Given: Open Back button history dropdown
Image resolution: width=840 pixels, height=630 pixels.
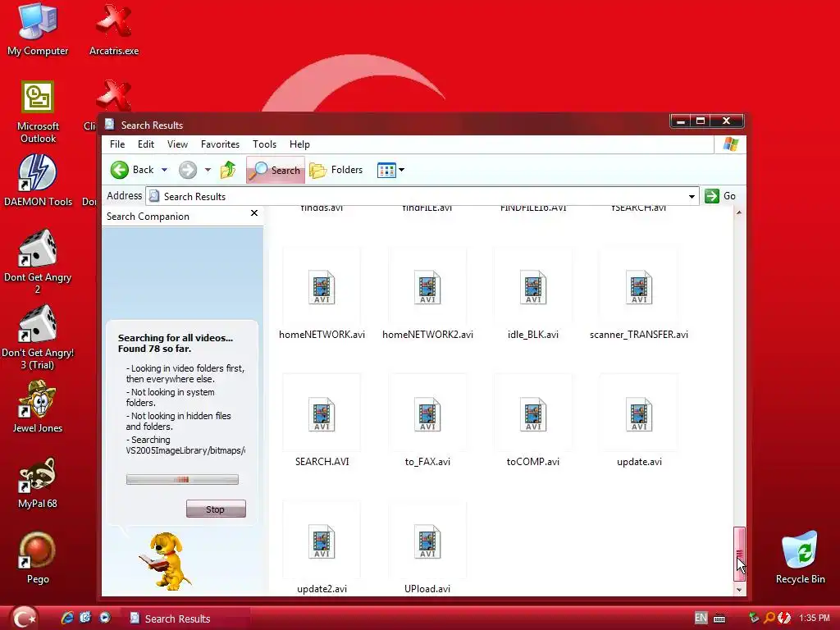Looking at the screenshot, I should click(164, 170).
